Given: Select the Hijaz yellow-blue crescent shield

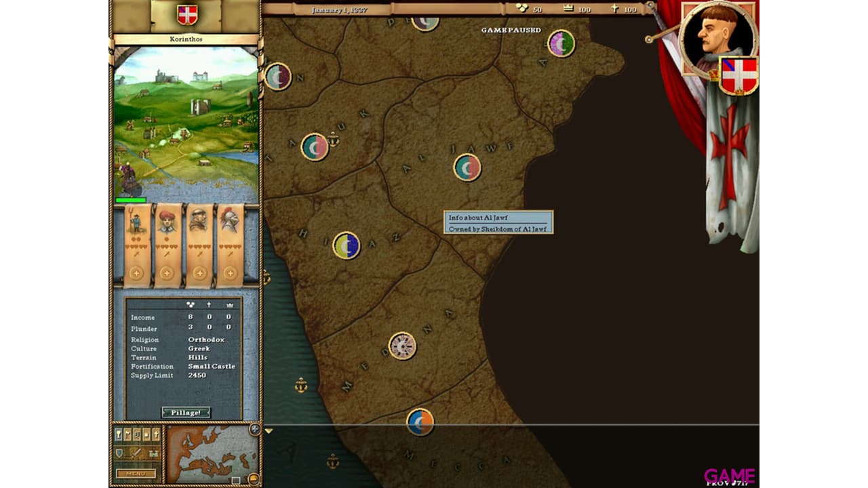Looking at the screenshot, I should coord(347,245).
